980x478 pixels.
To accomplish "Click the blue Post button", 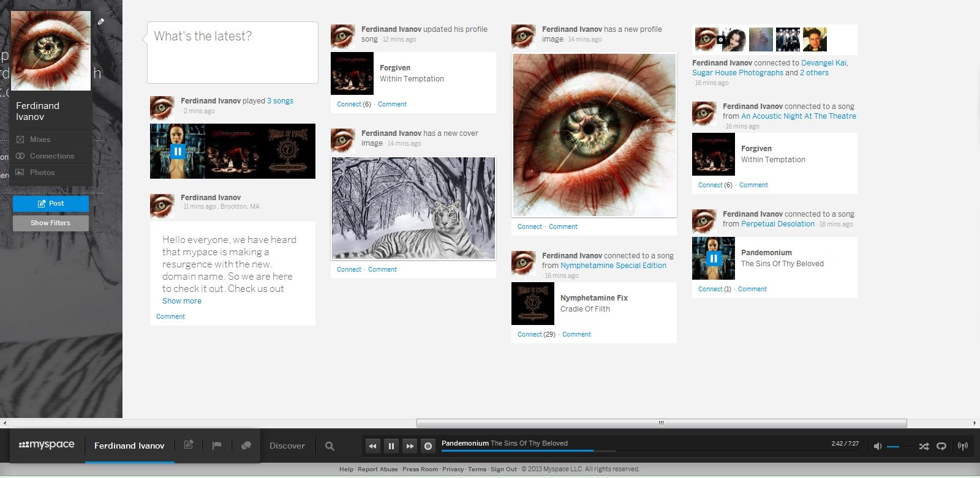I will point(51,203).
